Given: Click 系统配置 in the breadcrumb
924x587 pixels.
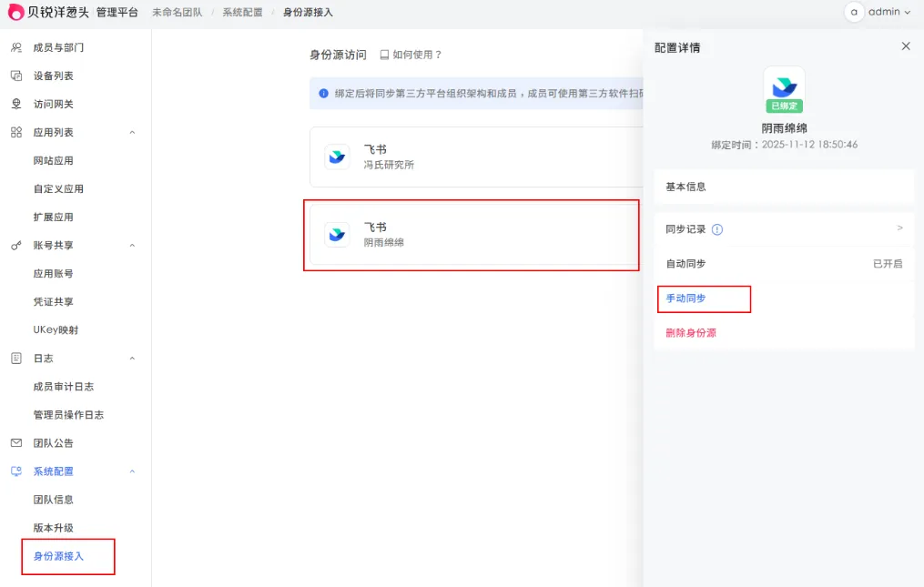Looking at the screenshot, I should 243,12.
